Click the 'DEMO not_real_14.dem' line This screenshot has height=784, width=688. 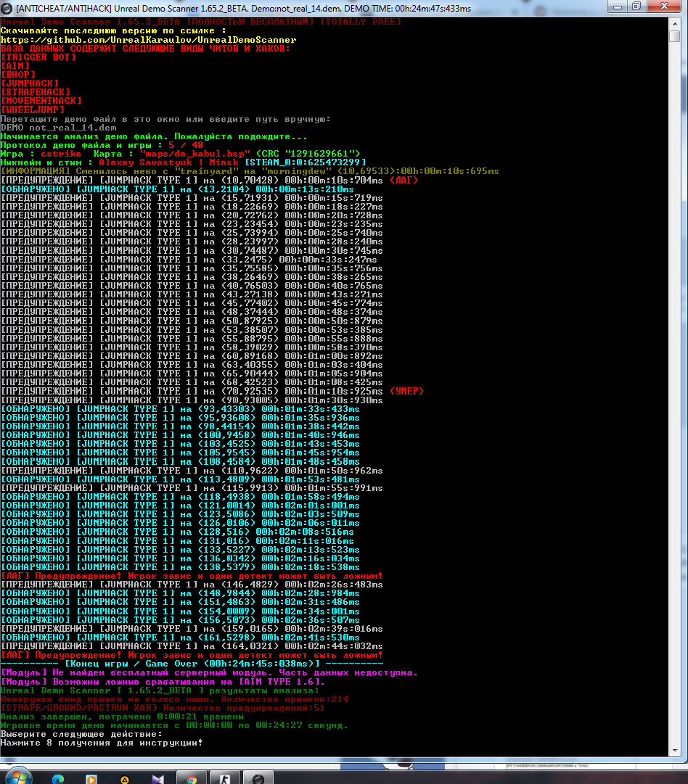[59, 128]
